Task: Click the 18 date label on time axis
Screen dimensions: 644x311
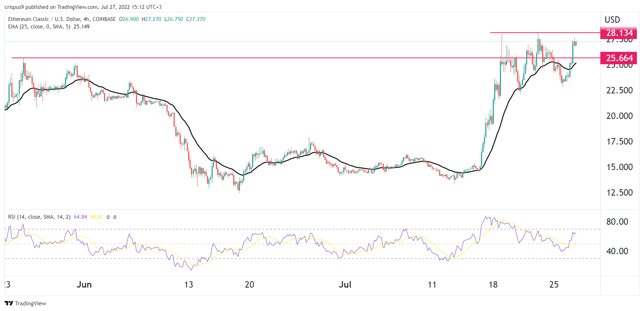Action: (493, 285)
